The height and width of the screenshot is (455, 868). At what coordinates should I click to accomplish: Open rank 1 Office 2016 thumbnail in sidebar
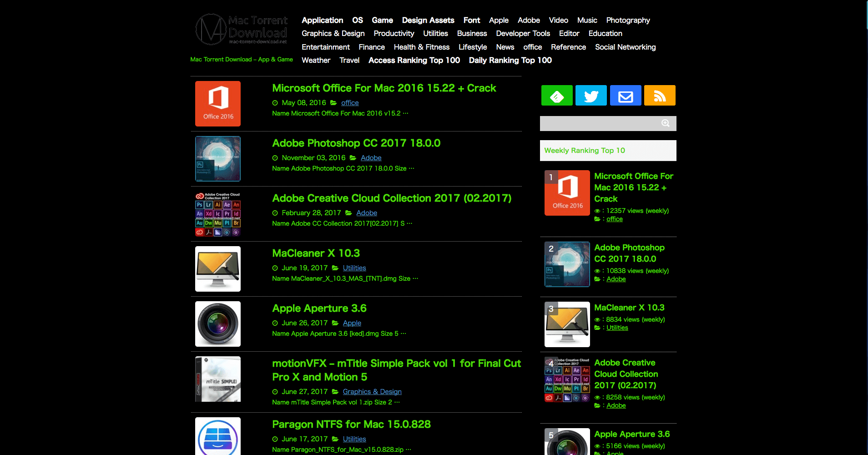[567, 193]
